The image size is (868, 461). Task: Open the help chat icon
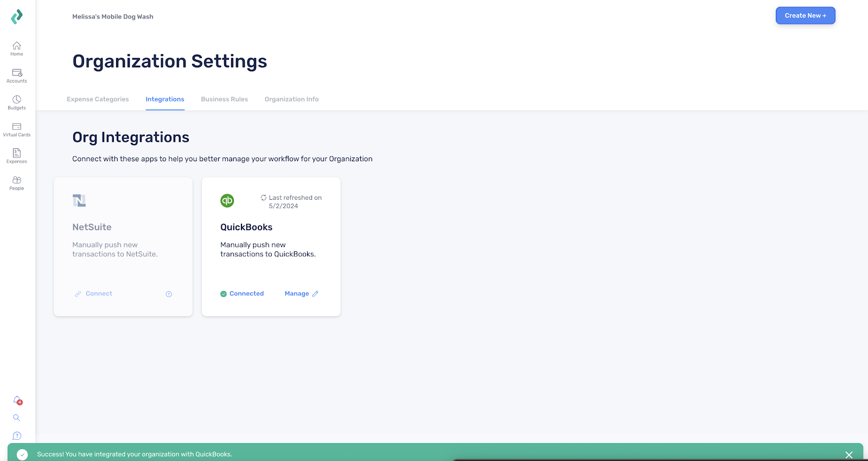[x=17, y=436]
